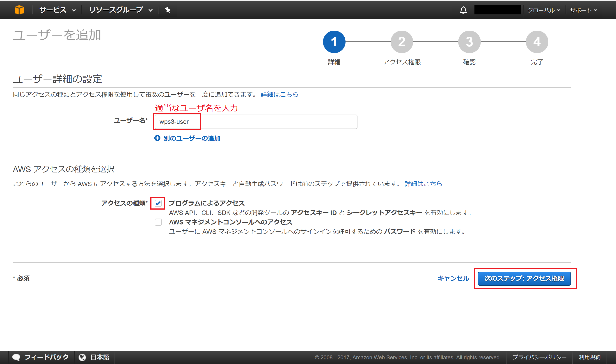Click AWS マネジメントコンソールへのアクセス label text
This screenshot has height=364, width=616.
tap(231, 222)
